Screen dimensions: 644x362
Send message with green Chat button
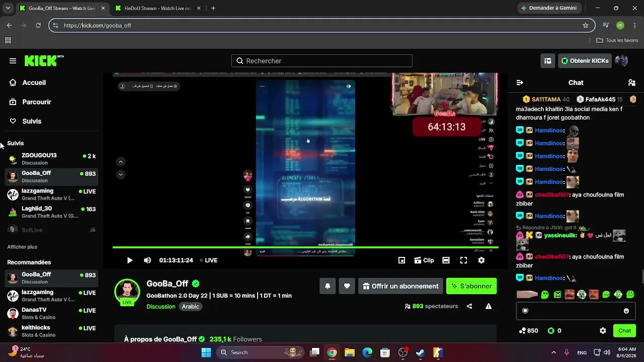[624, 331]
